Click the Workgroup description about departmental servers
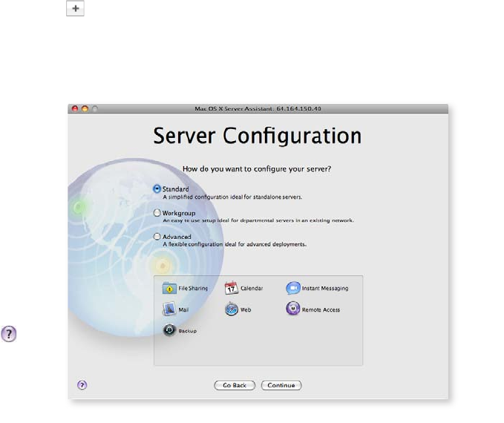The image size is (504, 423). coord(258,220)
